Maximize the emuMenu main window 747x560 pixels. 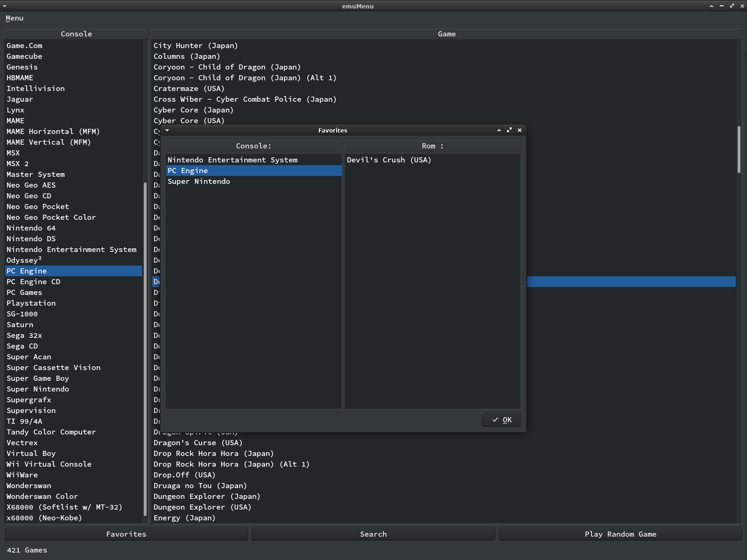(732, 6)
